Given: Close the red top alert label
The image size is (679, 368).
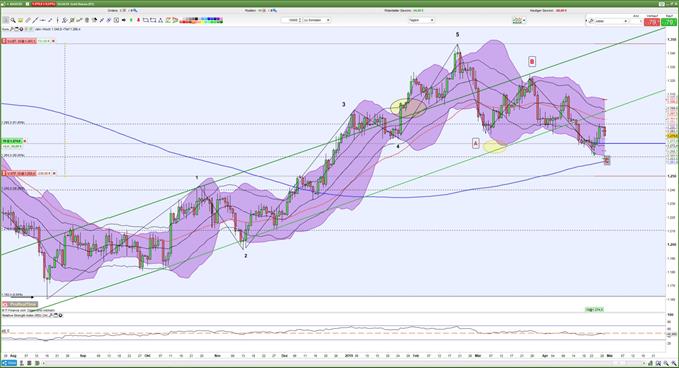Looking at the screenshot, I should click(x=53, y=41).
